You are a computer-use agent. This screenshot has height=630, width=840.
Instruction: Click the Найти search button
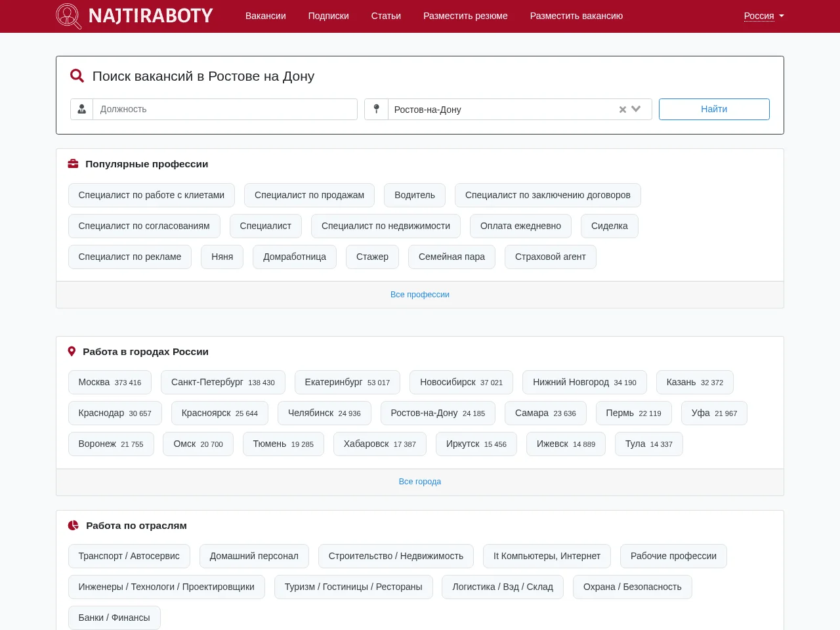pyautogui.click(x=714, y=109)
